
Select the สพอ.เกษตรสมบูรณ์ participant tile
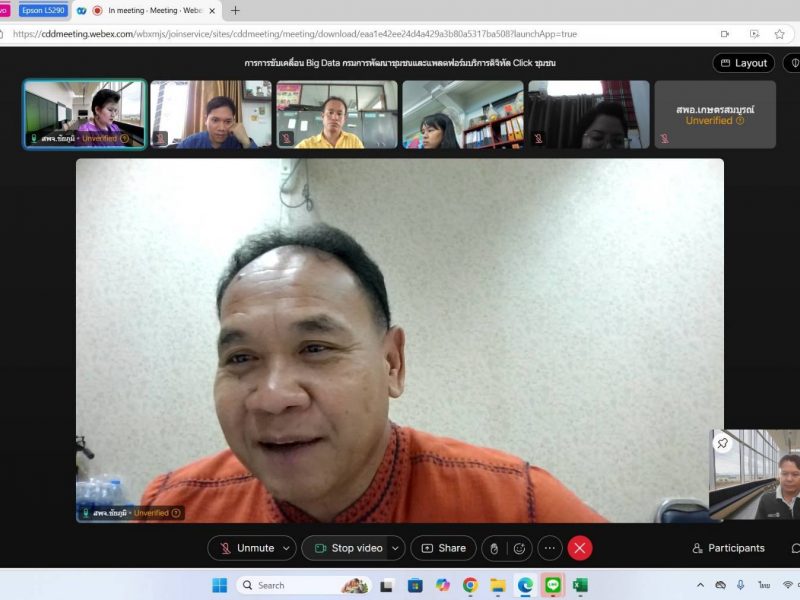pyautogui.click(x=715, y=115)
